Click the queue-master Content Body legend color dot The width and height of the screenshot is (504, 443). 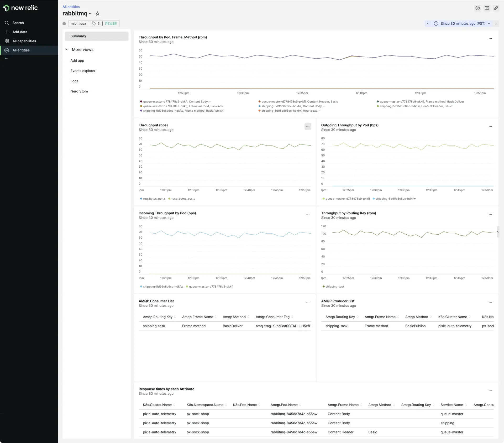tap(141, 102)
